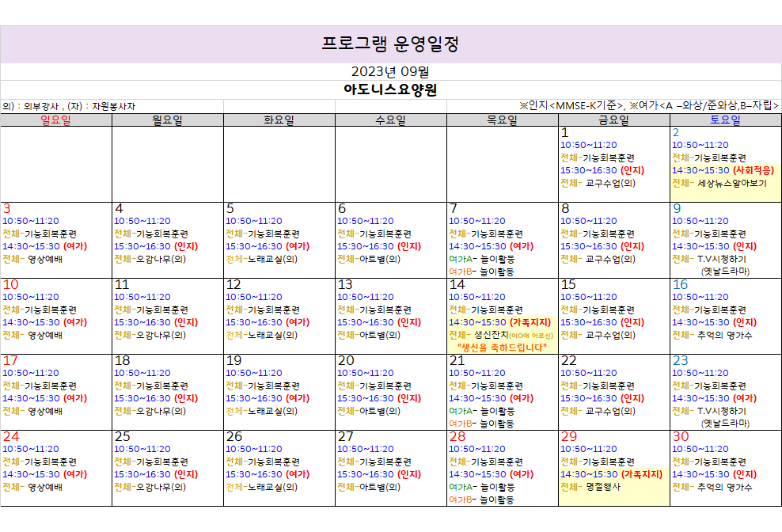Click the date number 25

(x=122, y=437)
